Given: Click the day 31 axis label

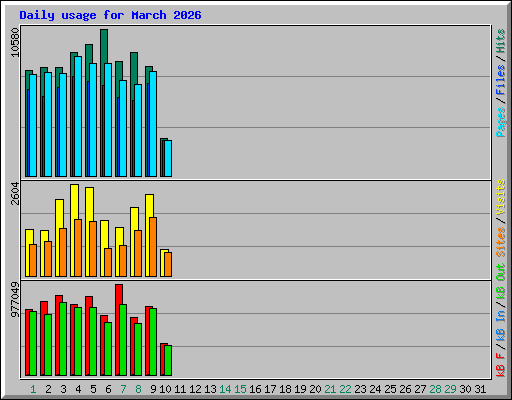Looking at the screenshot, I should click(480, 389).
